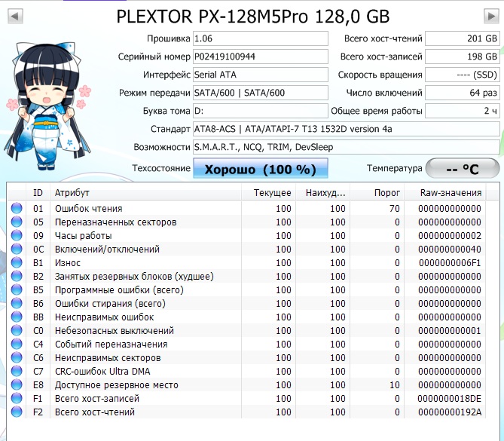The width and height of the screenshot is (504, 441).
Task: Click the temperature -- °C indicator
Action: [463, 168]
